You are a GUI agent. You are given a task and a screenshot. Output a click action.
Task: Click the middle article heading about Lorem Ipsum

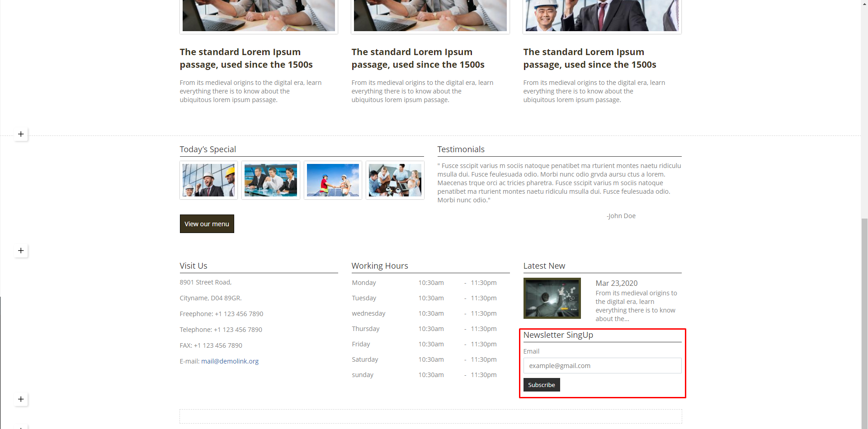[418, 58]
